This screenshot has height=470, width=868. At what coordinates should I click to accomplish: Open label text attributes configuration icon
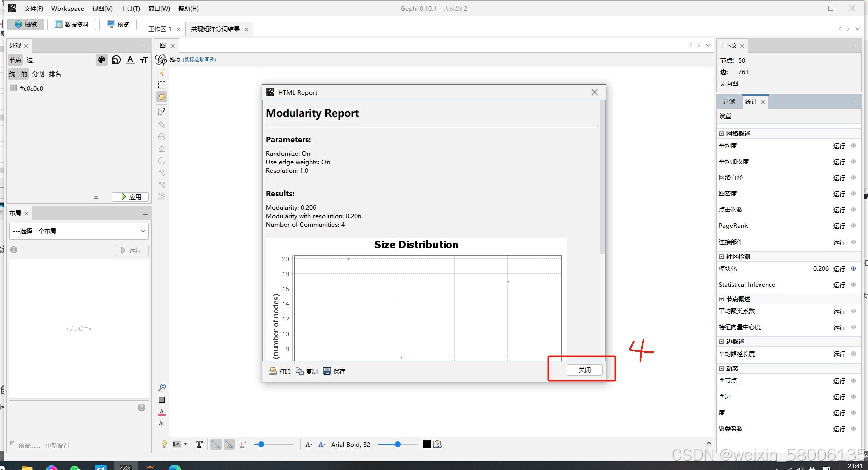(438, 444)
